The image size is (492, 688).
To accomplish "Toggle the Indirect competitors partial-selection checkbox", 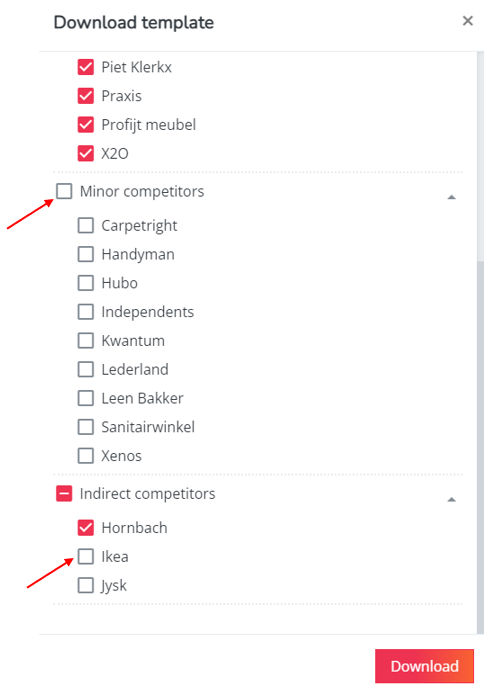I will [64, 494].
